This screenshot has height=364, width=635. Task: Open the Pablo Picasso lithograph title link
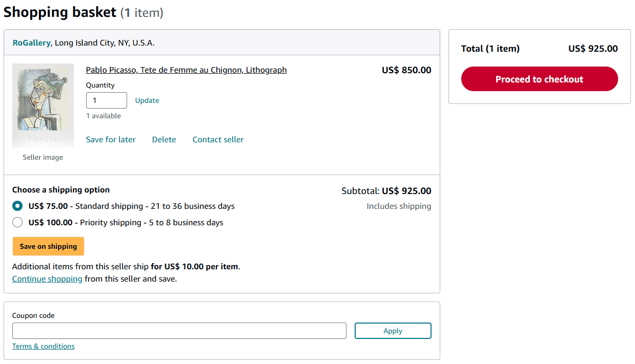186,70
